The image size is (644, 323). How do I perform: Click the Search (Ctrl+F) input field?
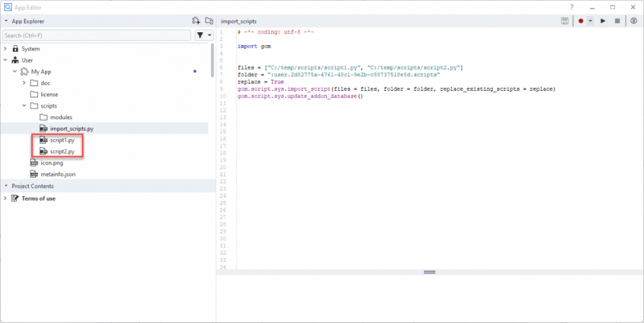point(97,35)
